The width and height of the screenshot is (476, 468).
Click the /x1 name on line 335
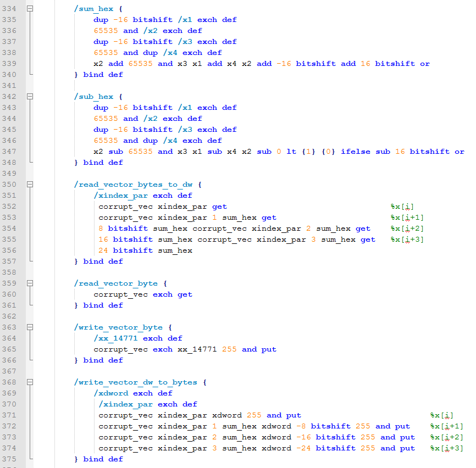[185, 20]
